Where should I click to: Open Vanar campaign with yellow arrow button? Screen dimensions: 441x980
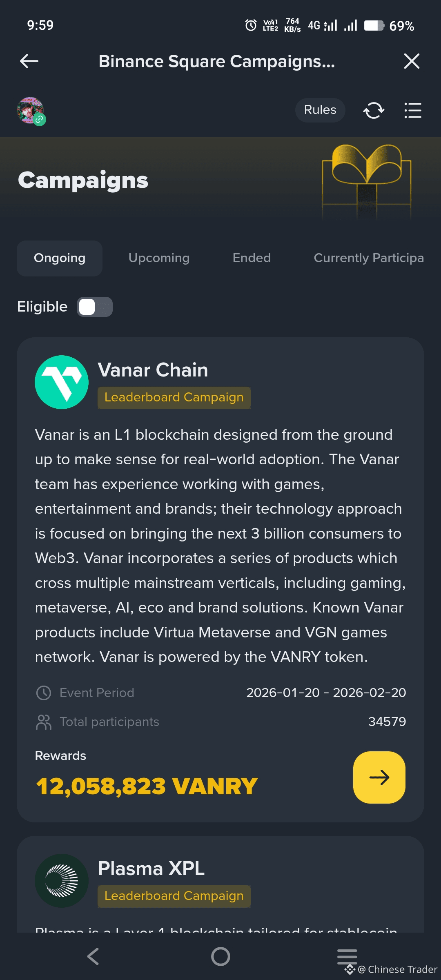tap(379, 777)
